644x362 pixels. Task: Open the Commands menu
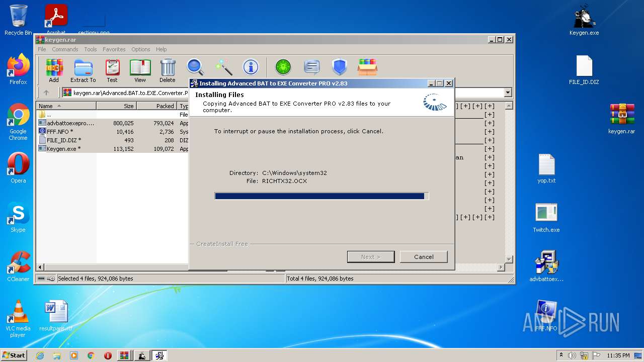[65, 49]
